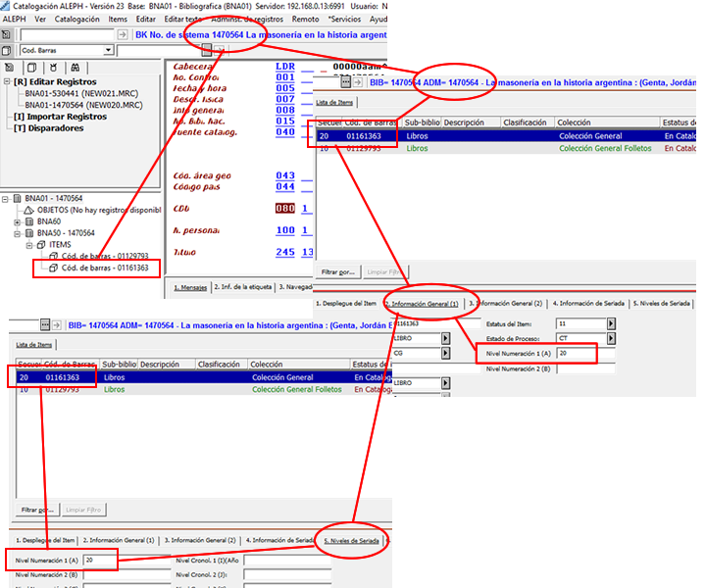
Task: Expand the BNA60 tree node
Action: coord(17,221)
